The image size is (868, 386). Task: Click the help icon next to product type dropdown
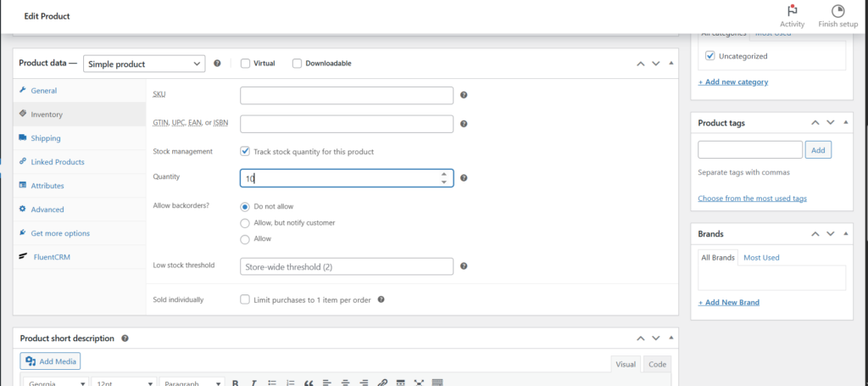point(218,64)
